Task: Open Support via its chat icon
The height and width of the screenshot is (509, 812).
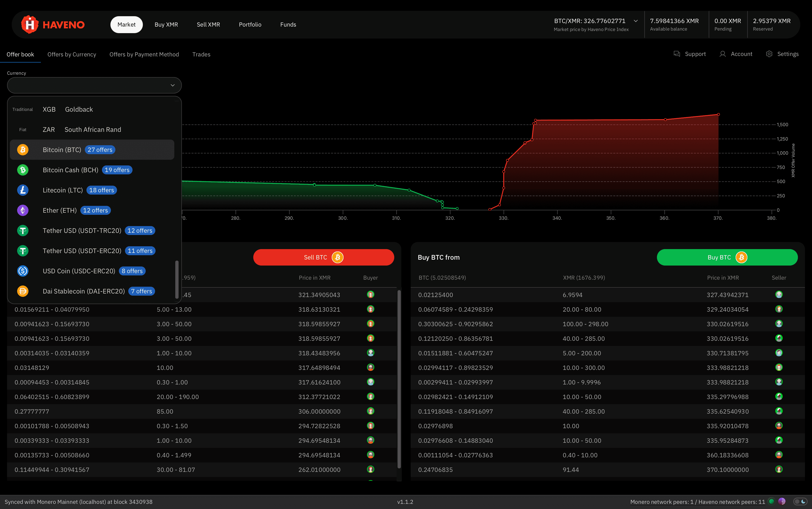Action: (x=677, y=54)
